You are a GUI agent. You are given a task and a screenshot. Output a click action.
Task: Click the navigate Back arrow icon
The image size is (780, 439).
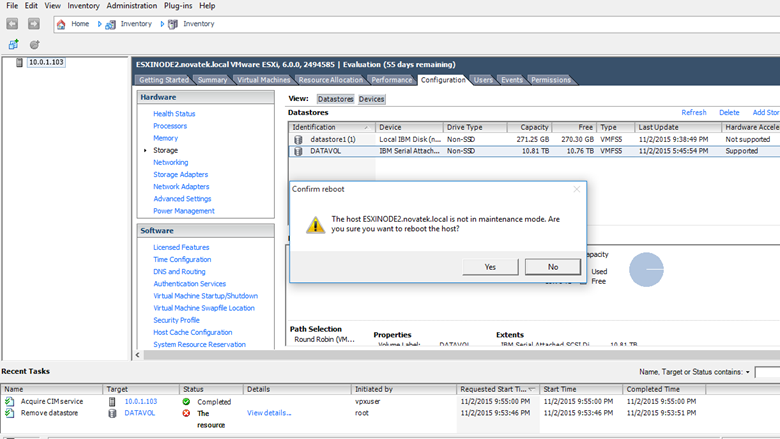pyautogui.click(x=12, y=24)
